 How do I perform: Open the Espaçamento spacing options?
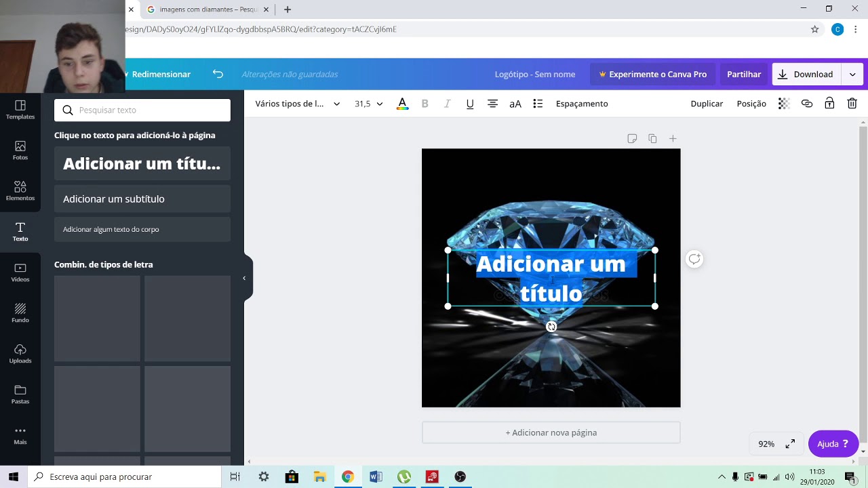tap(582, 104)
